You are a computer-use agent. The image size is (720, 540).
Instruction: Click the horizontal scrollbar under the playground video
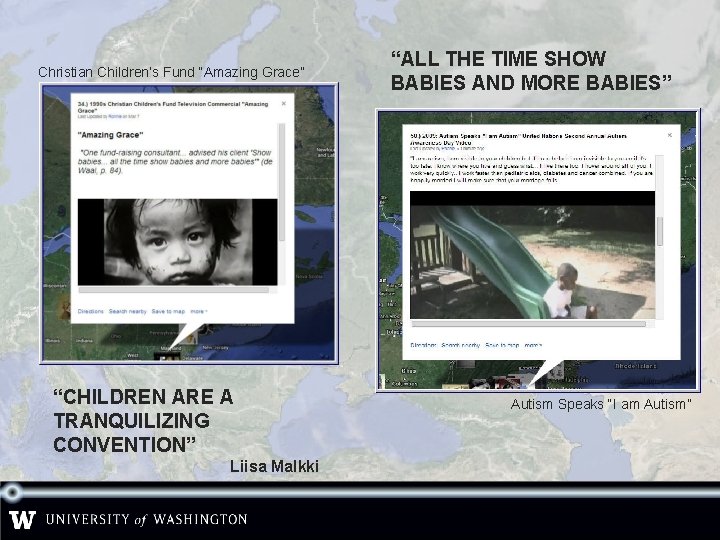529,324
